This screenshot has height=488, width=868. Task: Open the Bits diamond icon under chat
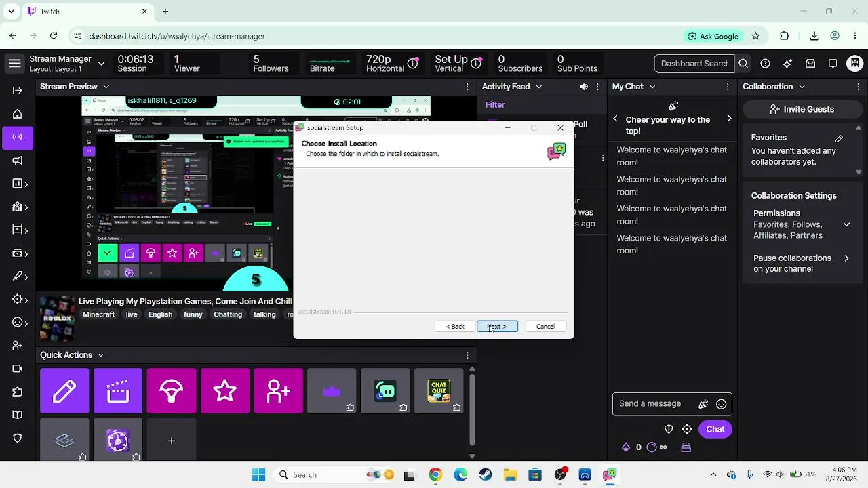click(626, 447)
